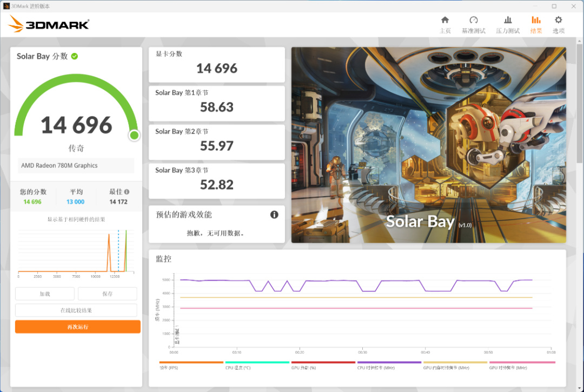Click the 监控 heading
Viewport: 584px width, 392px height.
[163, 259]
